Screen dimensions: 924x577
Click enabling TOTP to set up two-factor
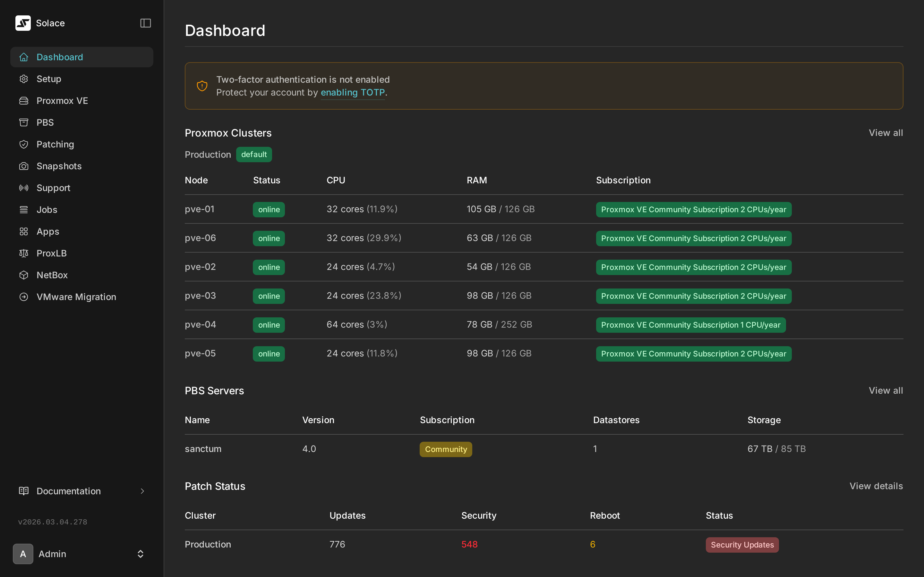(352, 92)
